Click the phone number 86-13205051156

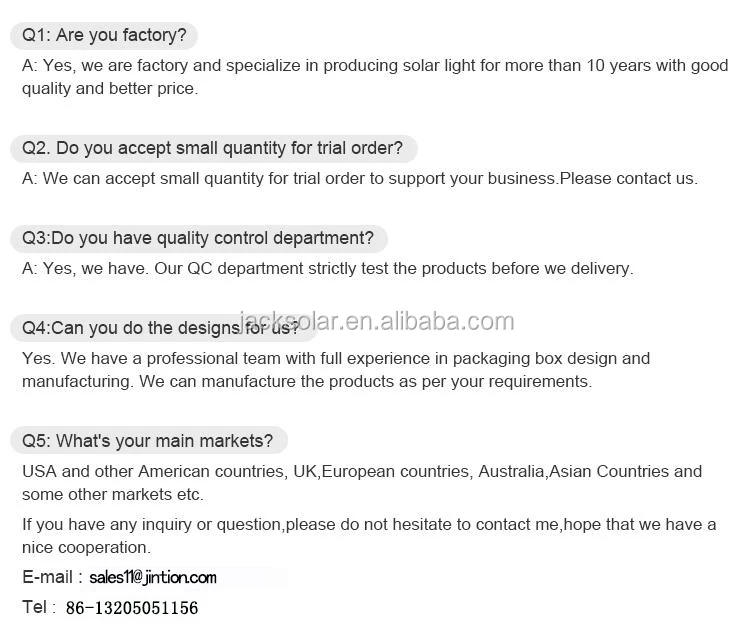pyautogui.click(x=132, y=608)
